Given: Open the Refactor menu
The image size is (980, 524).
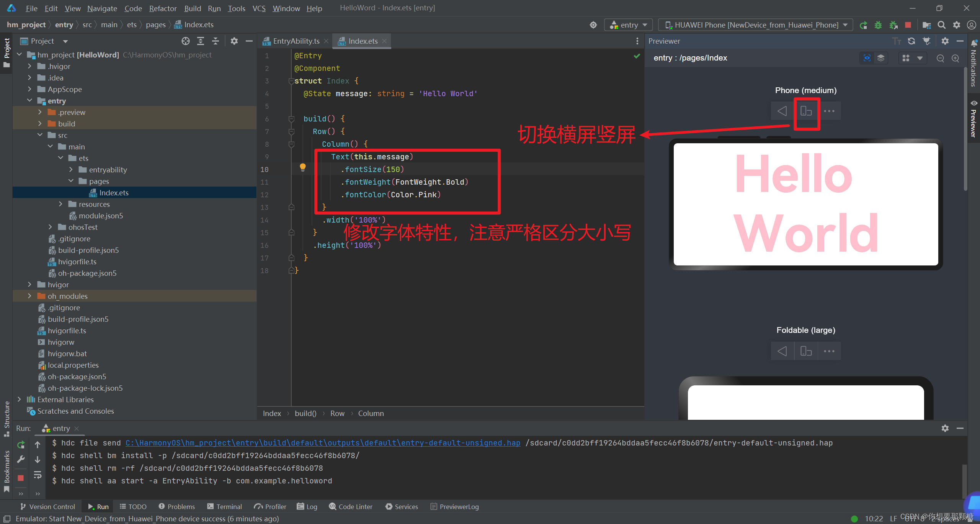Looking at the screenshot, I should 163,8.
